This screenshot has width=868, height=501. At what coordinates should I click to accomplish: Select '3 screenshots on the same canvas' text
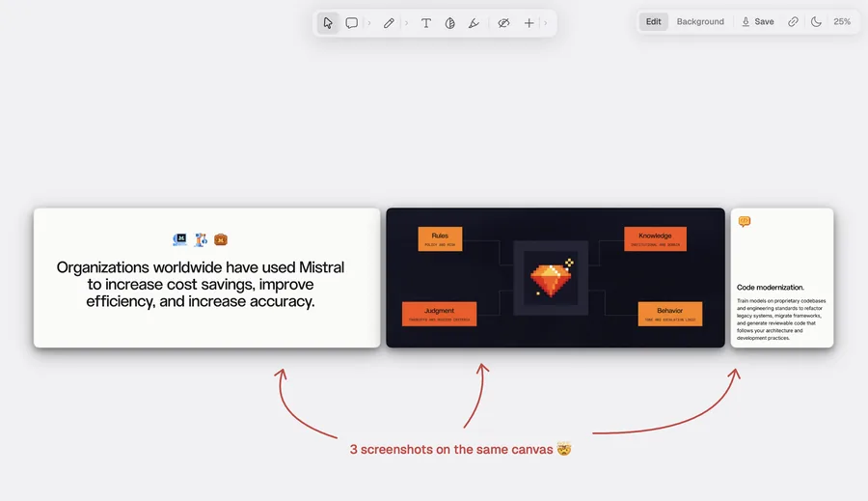click(x=451, y=450)
